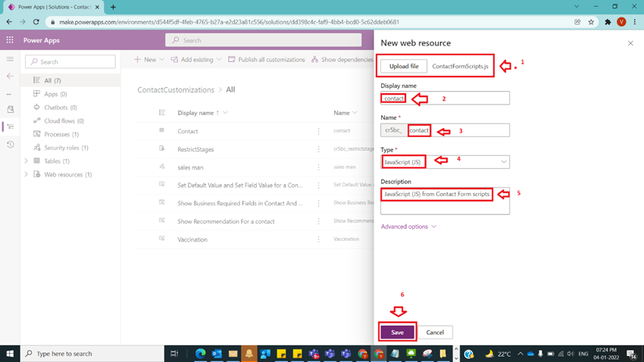Save the new web resource
The height and width of the screenshot is (362, 644).
(397, 332)
